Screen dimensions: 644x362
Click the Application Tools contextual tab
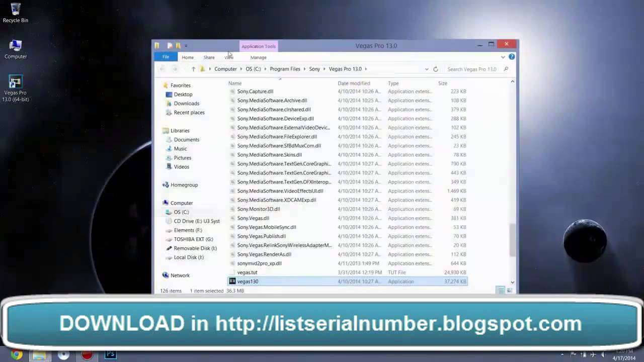[x=259, y=46]
